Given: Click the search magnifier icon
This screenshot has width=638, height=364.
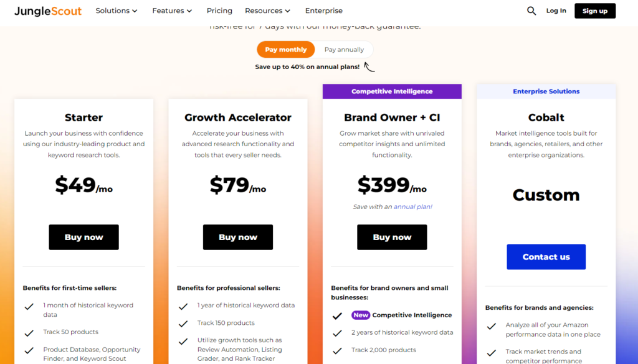Looking at the screenshot, I should (531, 11).
